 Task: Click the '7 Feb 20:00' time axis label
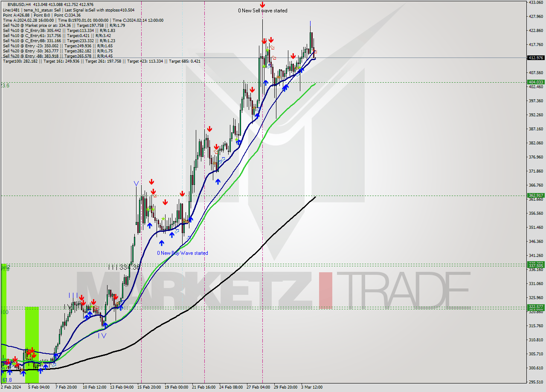pyautogui.click(x=66, y=387)
